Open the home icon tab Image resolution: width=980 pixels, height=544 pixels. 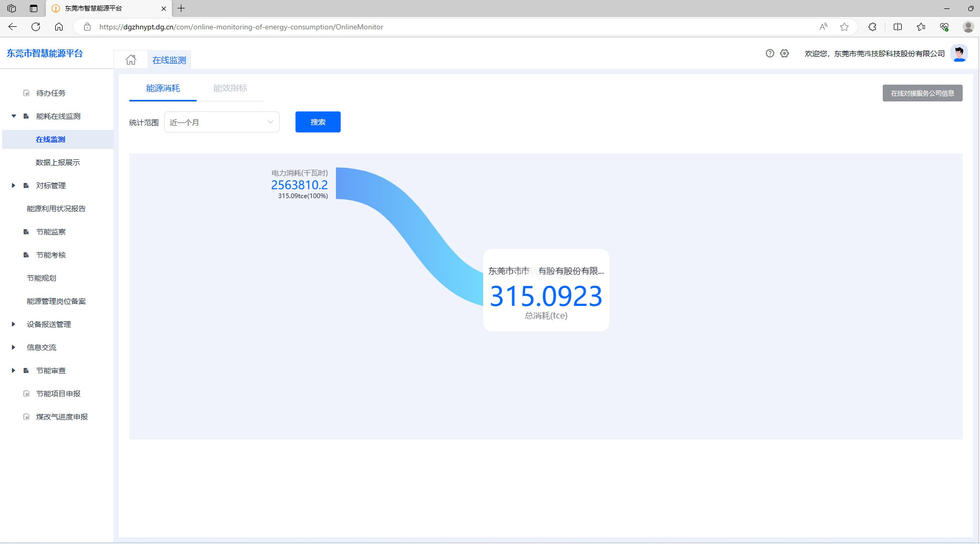click(131, 60)
